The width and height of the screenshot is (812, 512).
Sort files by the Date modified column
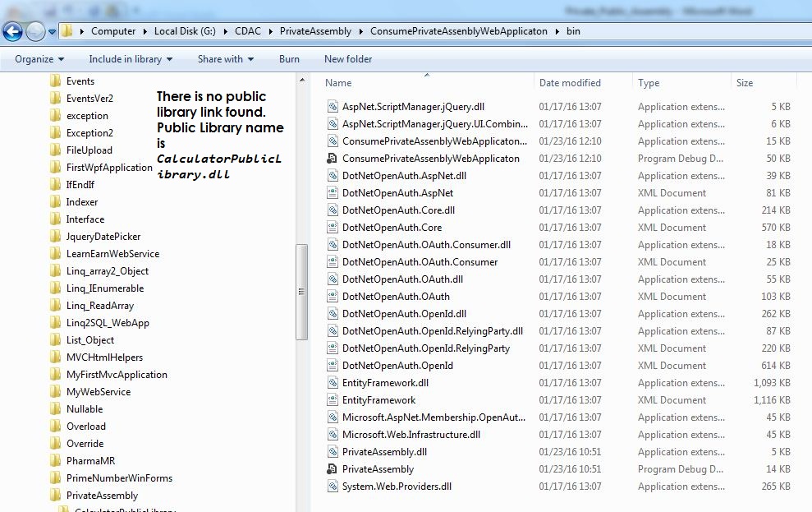570,83
